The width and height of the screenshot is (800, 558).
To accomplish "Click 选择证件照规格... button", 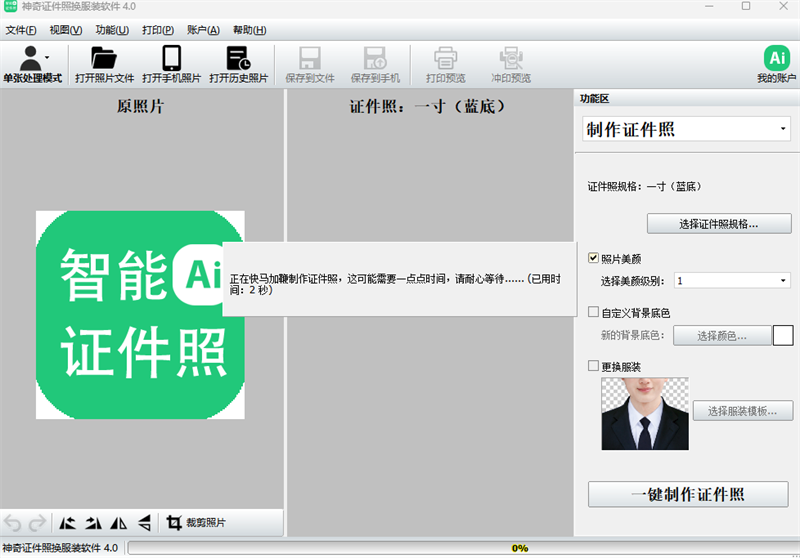I will point(719,224).
